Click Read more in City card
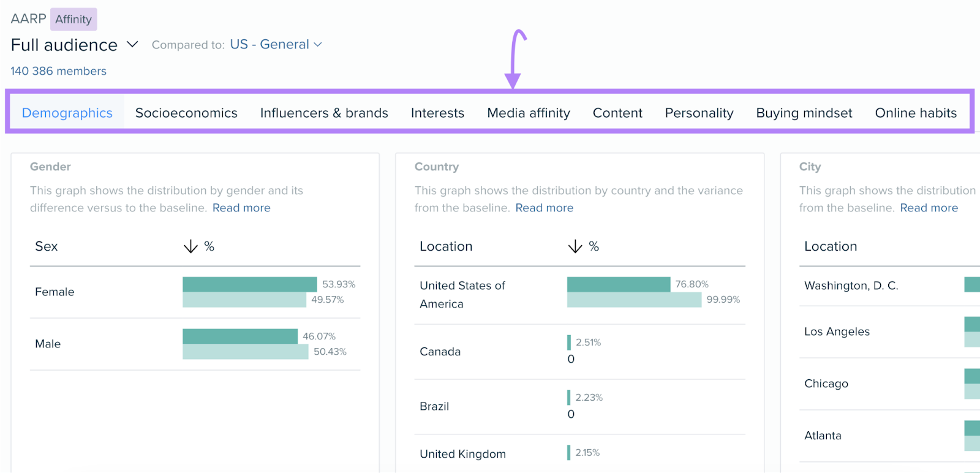This screenshot has width=980, height=473. point(929,208)
